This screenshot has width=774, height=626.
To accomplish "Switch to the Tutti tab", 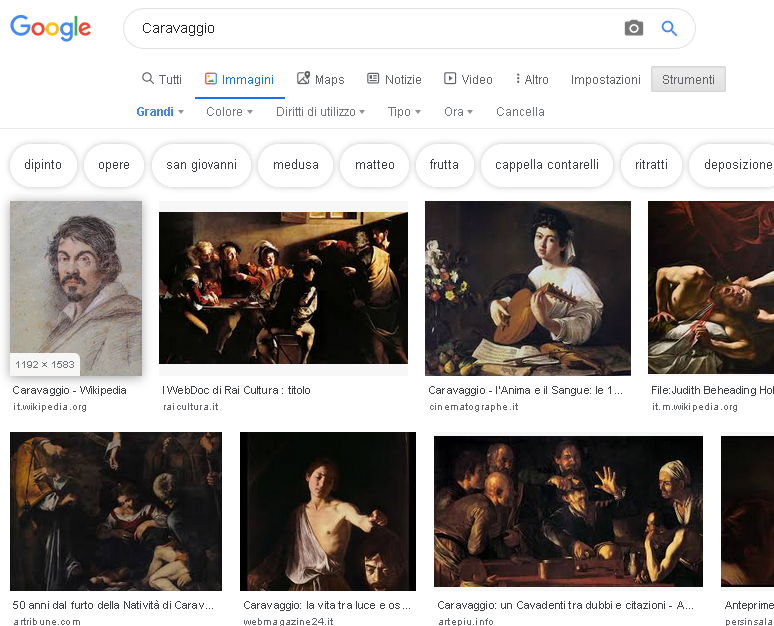I will pos(162,79).
